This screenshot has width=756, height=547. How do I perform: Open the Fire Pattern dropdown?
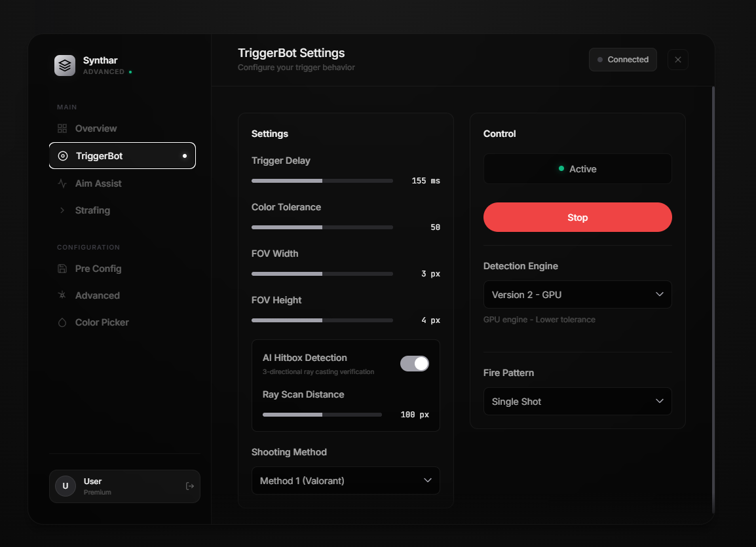(x=577, y=401)
